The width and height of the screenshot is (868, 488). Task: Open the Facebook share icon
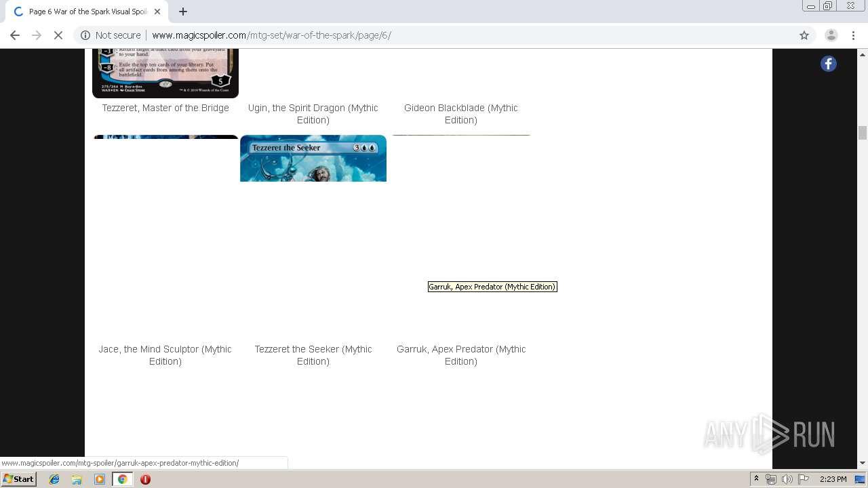tap(828, 64)
